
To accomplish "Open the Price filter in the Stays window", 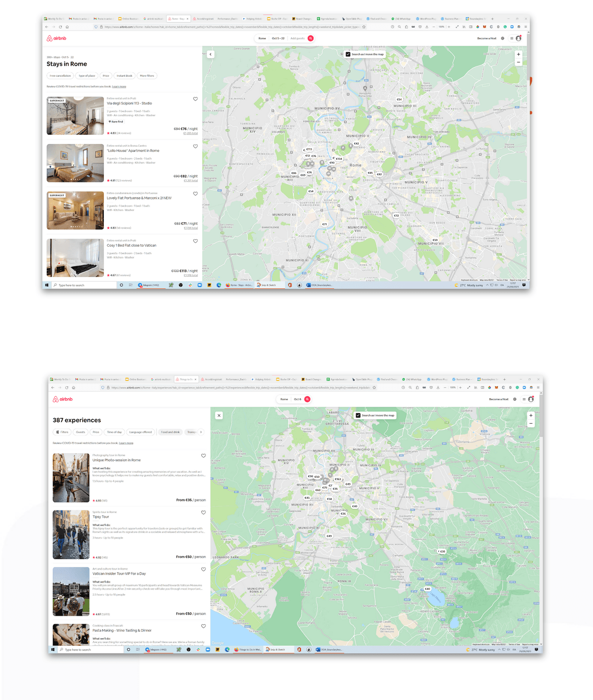I will (x=106, y=76).
